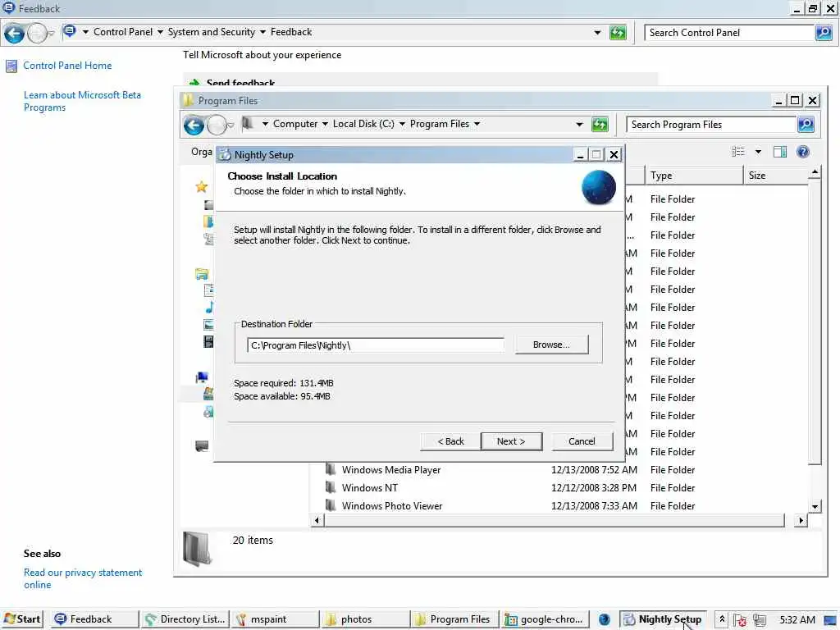
Task: Open Learn about Microsoft Beta Programs
Action: 83,101
